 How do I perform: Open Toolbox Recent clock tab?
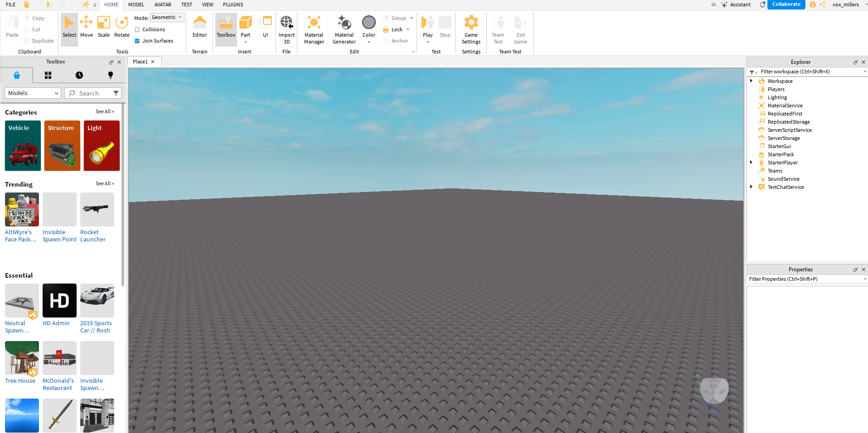coord(79,75)
